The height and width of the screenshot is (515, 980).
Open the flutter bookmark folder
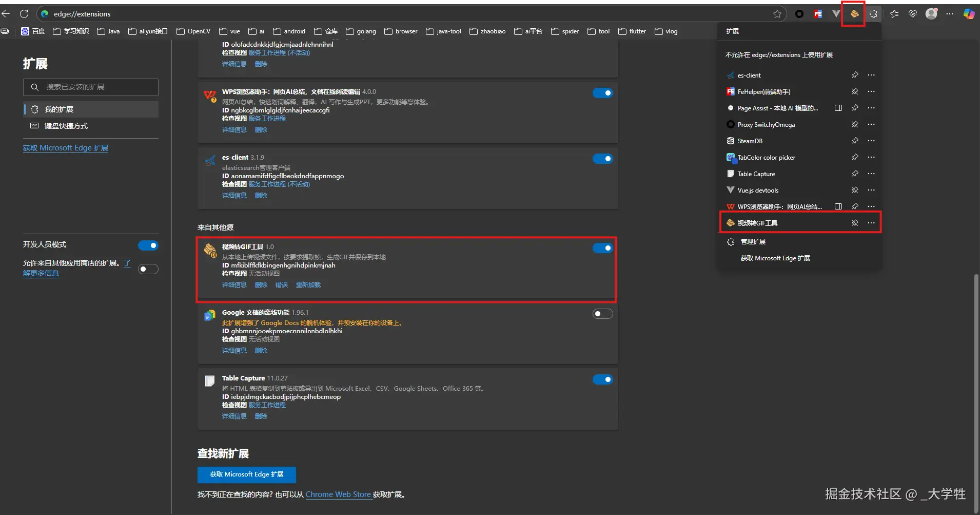point(632,31)
